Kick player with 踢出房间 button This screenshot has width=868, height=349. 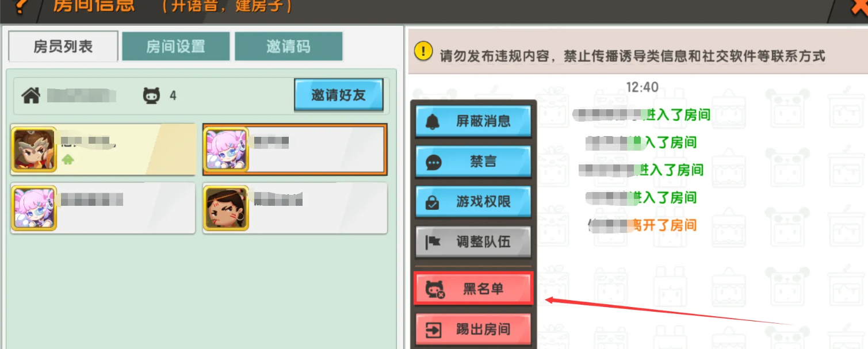(473, 329)
